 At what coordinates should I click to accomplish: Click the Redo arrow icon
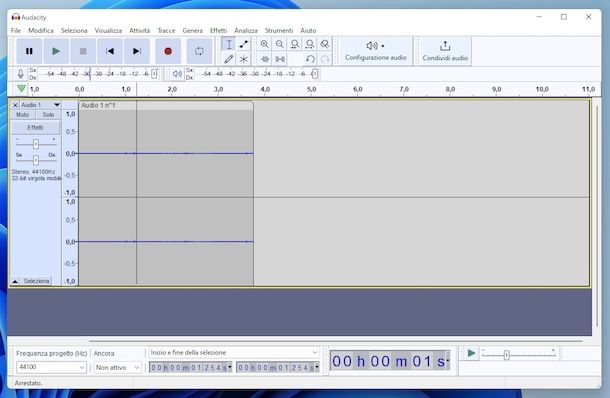pos(325,59)
